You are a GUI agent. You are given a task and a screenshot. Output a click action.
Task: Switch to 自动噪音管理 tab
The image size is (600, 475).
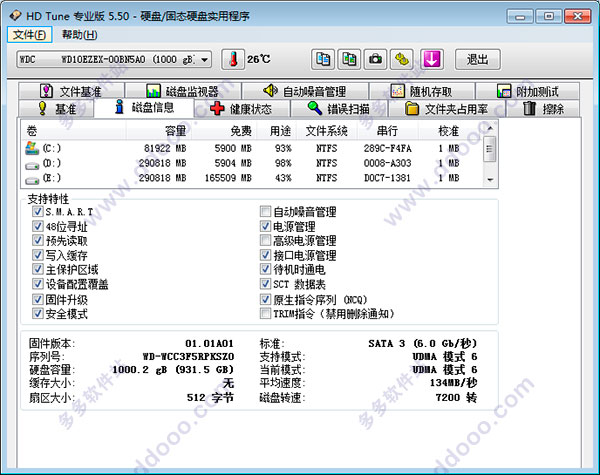click(x=305, y=91)
